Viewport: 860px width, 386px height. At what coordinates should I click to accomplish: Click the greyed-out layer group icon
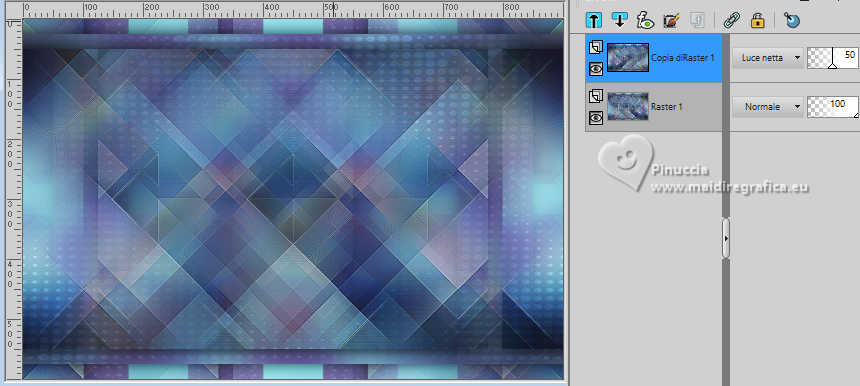click(697, 21)
